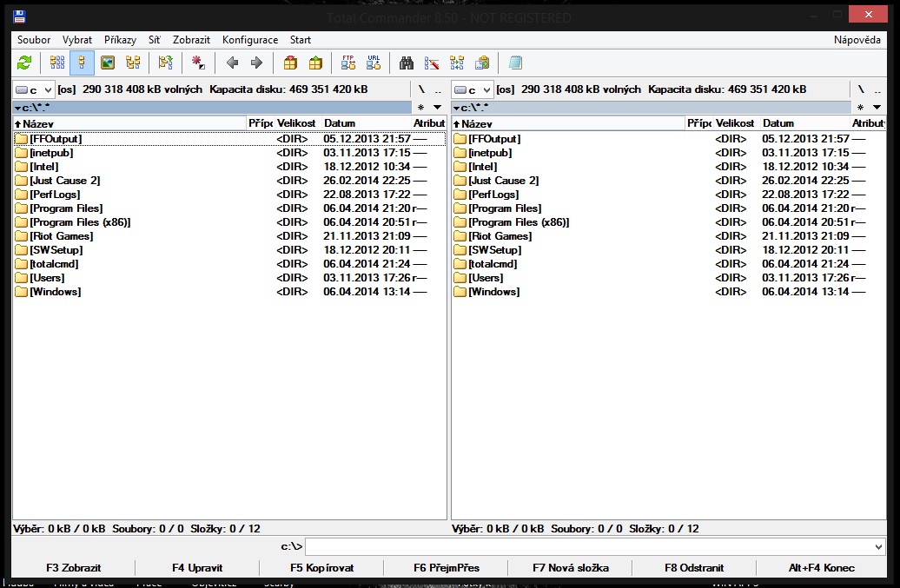The image size is (900, 588).
Task: Toggle the full details view button
Action: 83,63
